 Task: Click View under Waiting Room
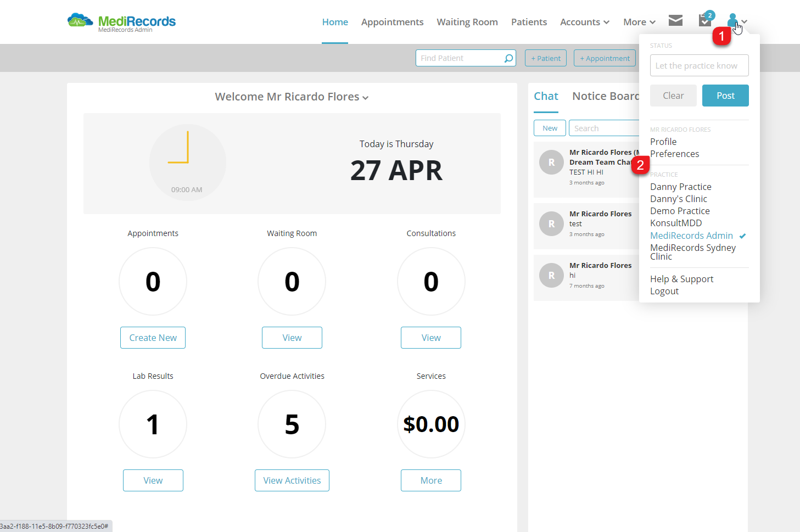[x=292, y=338]
